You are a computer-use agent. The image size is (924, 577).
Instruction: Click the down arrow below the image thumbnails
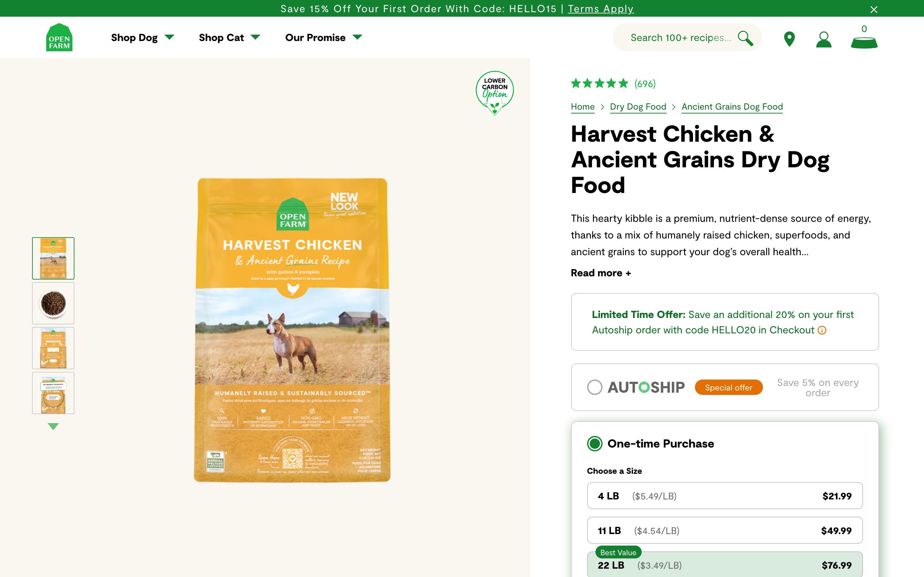click(53, 427)
